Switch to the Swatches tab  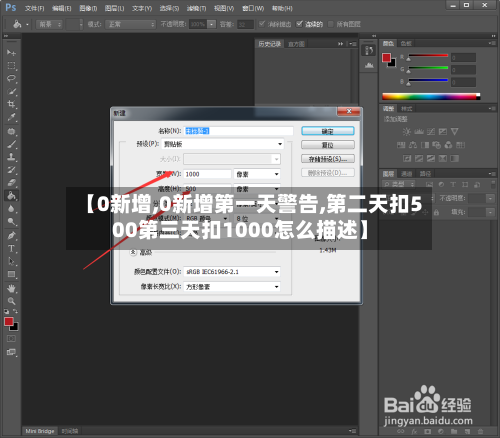click(406, 43)
